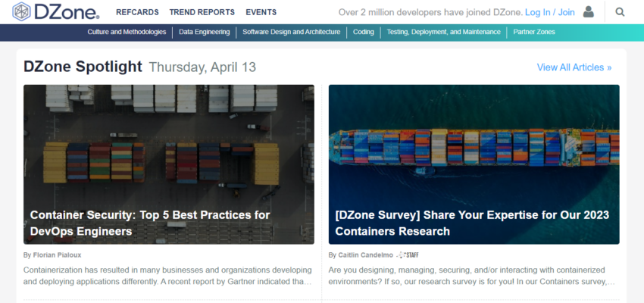Image resolution: width=644 pixels, height=303 pixels.
Task: Go to the Events page
Action: click(x=261, y=12)
